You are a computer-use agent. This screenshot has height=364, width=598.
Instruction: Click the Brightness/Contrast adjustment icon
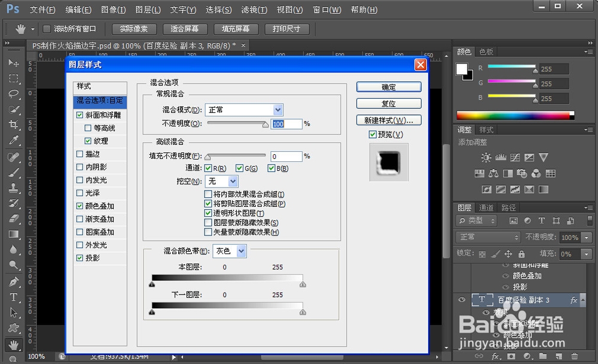click(x=486, y=157)
